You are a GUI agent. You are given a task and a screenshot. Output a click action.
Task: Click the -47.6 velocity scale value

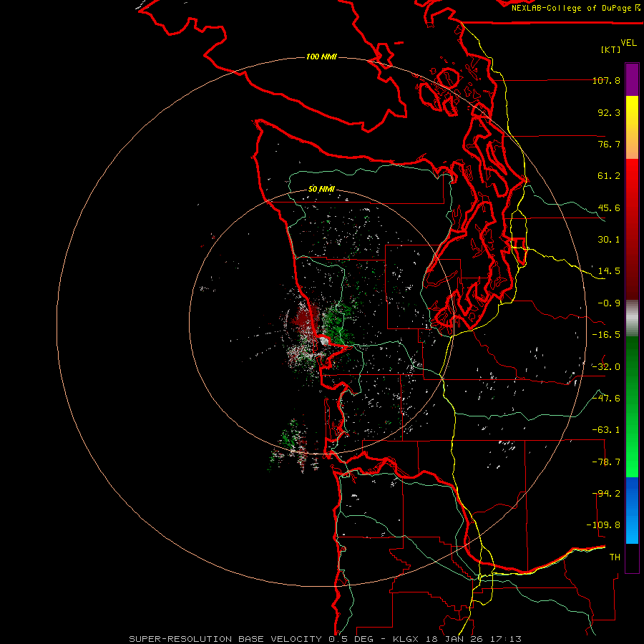606,399
